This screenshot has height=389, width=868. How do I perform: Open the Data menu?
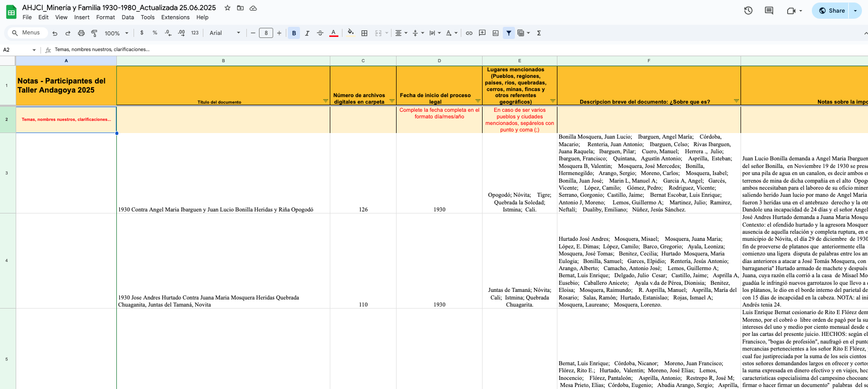[128, 17]
